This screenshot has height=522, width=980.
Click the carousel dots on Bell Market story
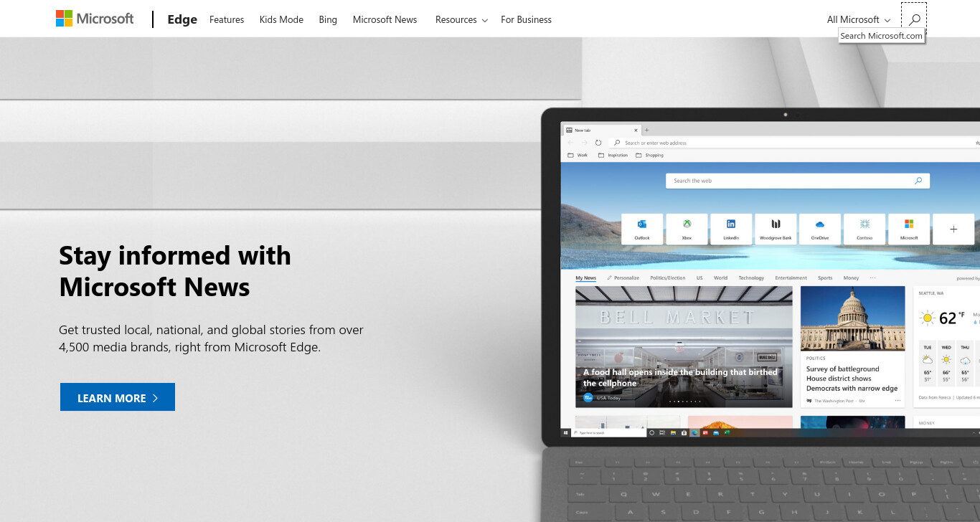684,402
